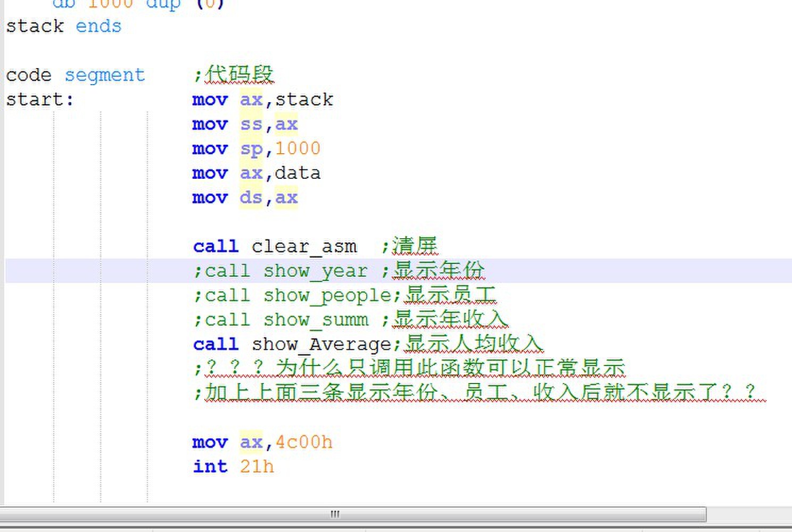The width and height of the screenshot is (792, 532).
Task: Click the commented ';call show_year' line
Action: (339, 271)
